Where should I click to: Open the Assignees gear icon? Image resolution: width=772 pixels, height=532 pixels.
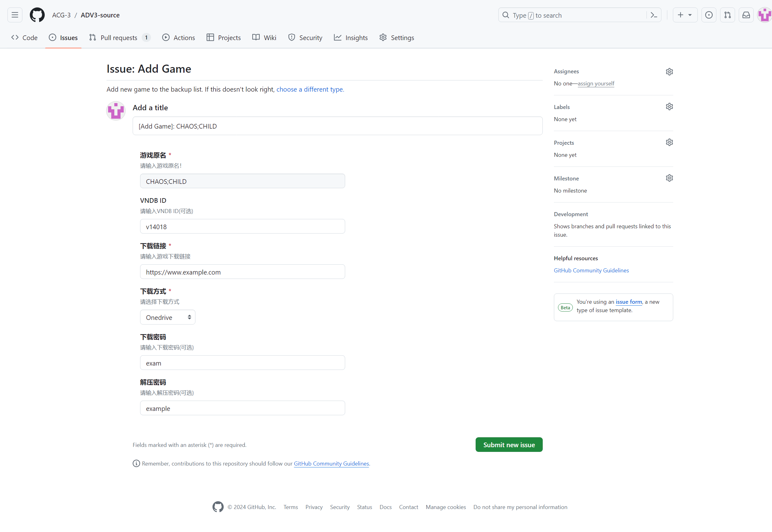[x=669, y=72]
